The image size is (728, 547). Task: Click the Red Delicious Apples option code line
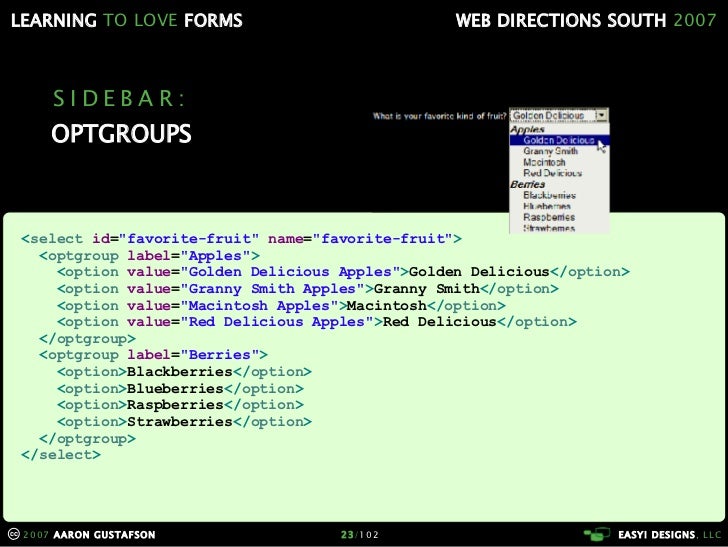coord(317,322)
